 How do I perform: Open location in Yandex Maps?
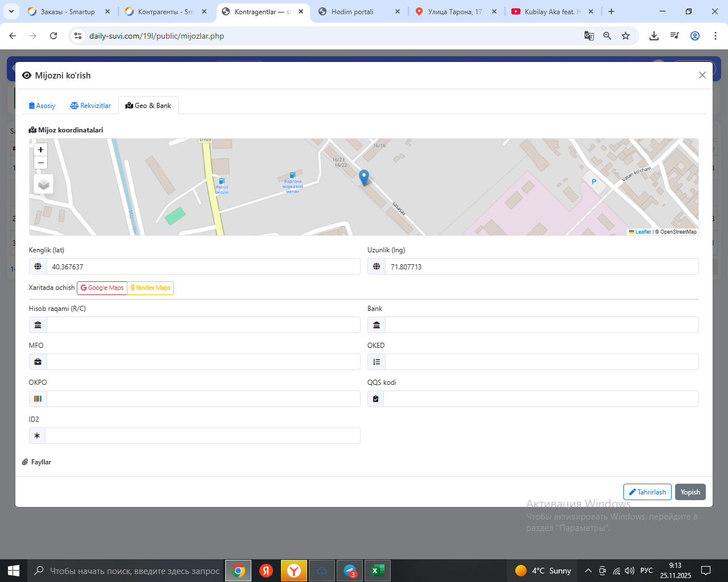tap(151, 288)
